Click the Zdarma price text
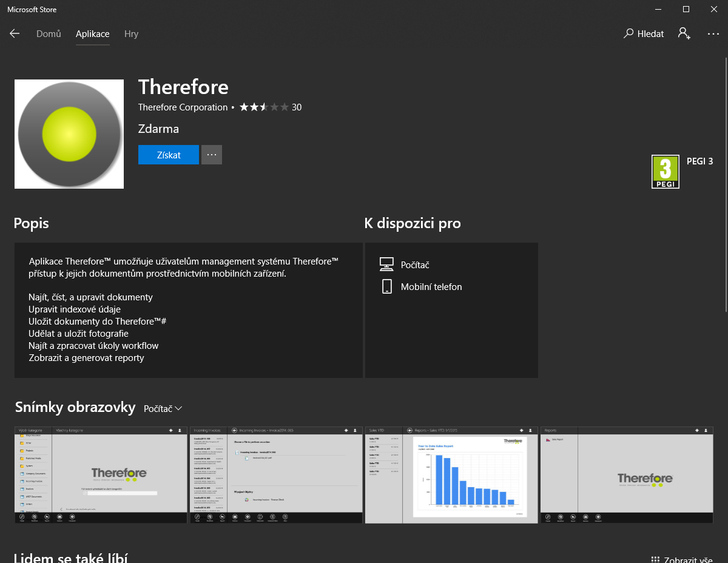 pos(158,129)
